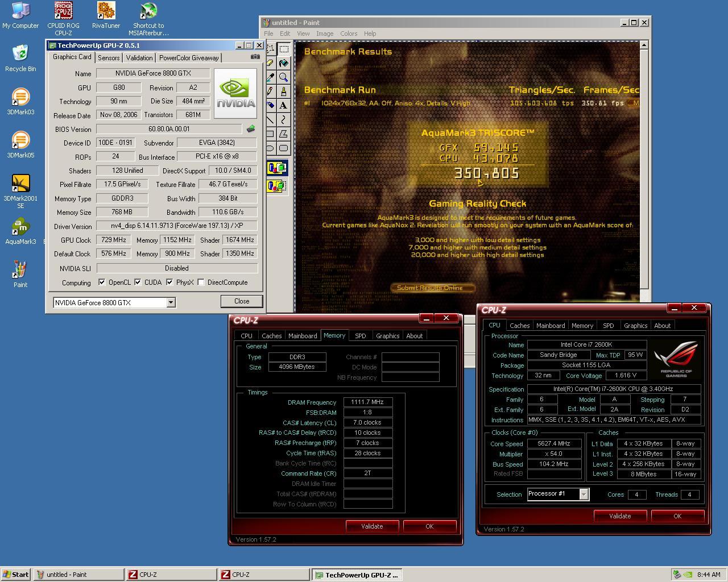Viewport: 728px width, 582px height.
Task: Click the Paint vertical scrollbar up arrow
Action: [644, 45]
